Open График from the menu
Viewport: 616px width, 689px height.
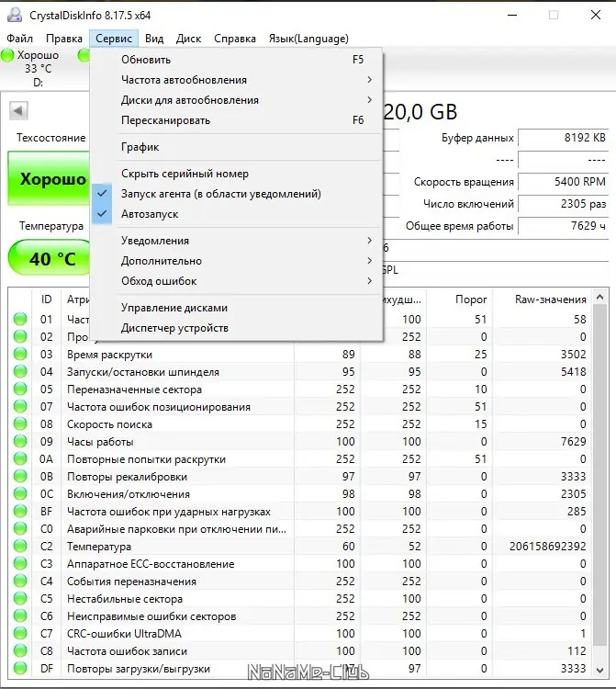click(236, 147)
